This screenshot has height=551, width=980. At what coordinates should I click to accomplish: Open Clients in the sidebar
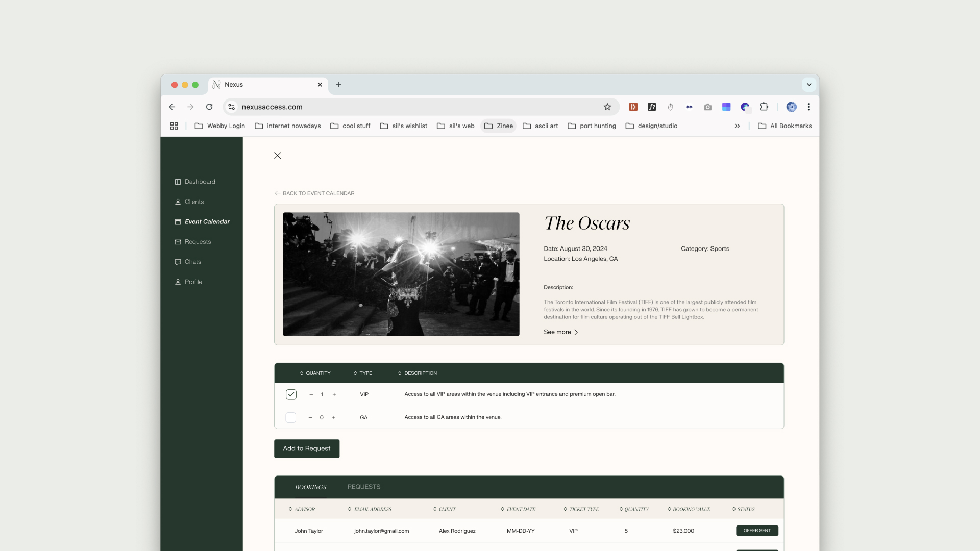point(189,202)
